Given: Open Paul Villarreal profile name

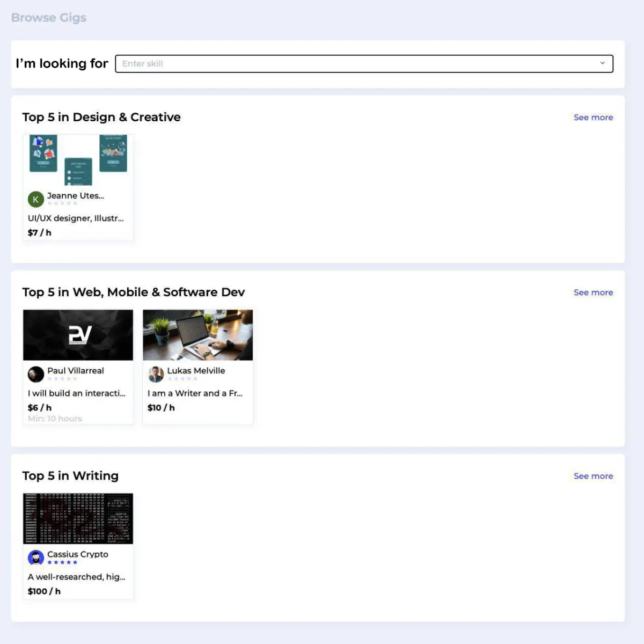Looking at the screenshot, I should point(76,371).
